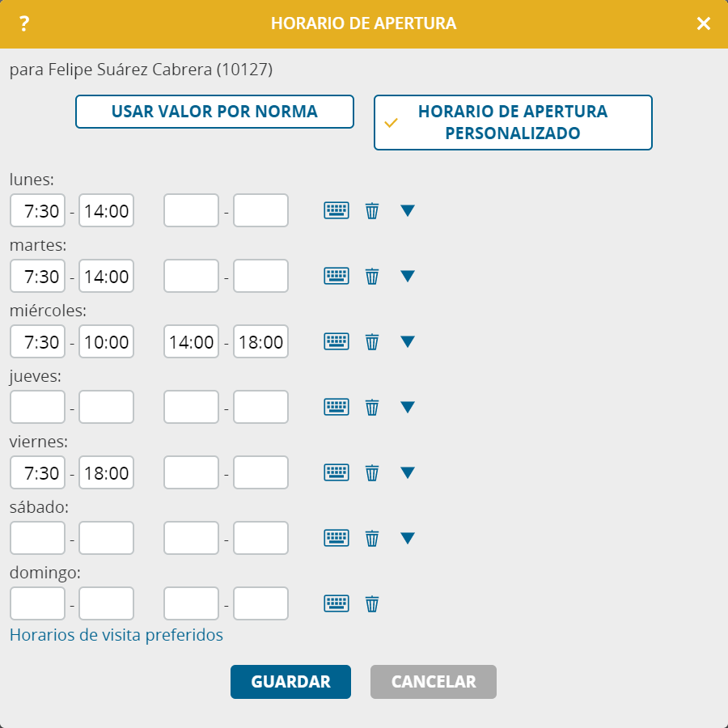The width and height of the screenshot is (728, 728).
Task: Select Usar valor por norma option
Action: point(214,112)
